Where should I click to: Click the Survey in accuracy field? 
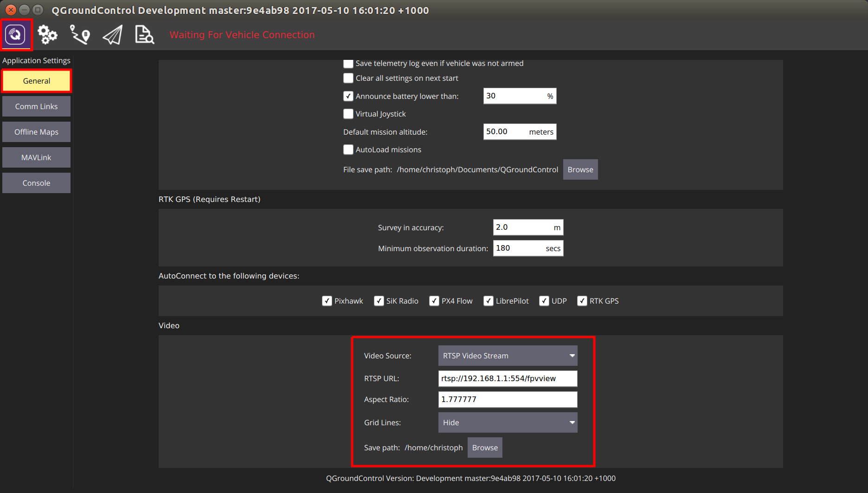tap(523, 227)
